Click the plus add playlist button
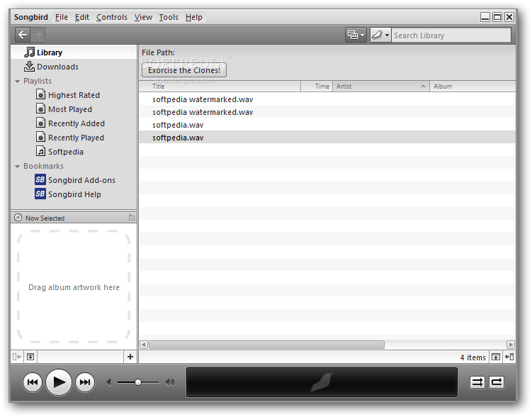This screenshot has height=417, width=532. pos(130,357)
